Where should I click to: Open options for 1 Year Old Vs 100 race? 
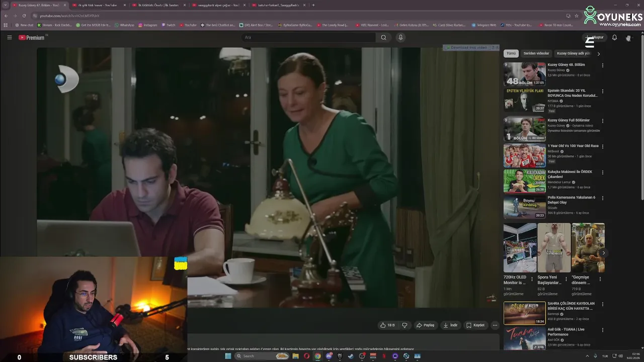(603, 146)
